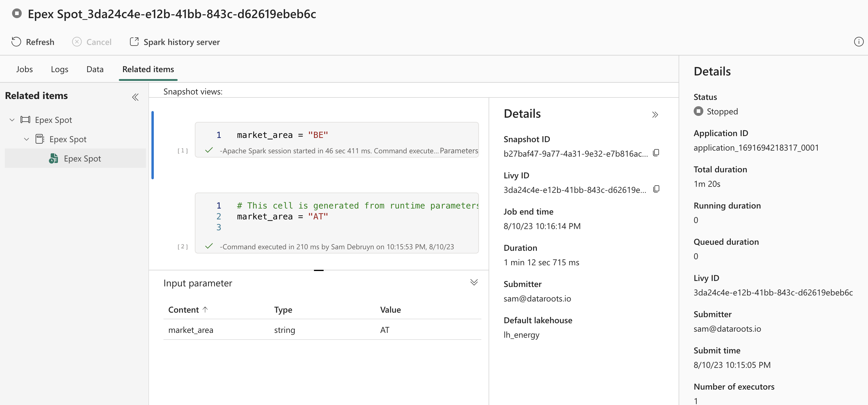
Task: Click the copy icon next to the Snapshot ID
Action: pos(656,153)
